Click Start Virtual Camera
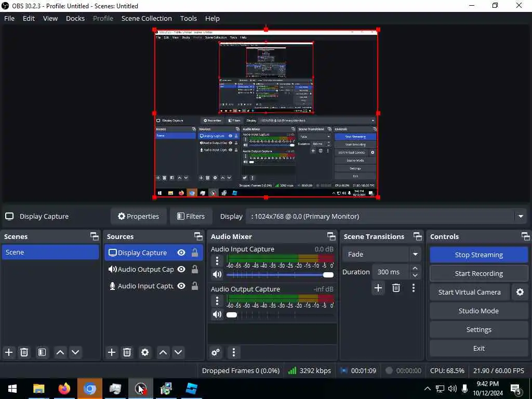This screenshot has width=532, height=399. pyautogui.click(x=470, y=292)
